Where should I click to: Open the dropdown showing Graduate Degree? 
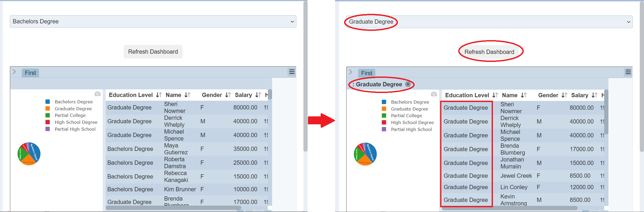coord(489,22)
